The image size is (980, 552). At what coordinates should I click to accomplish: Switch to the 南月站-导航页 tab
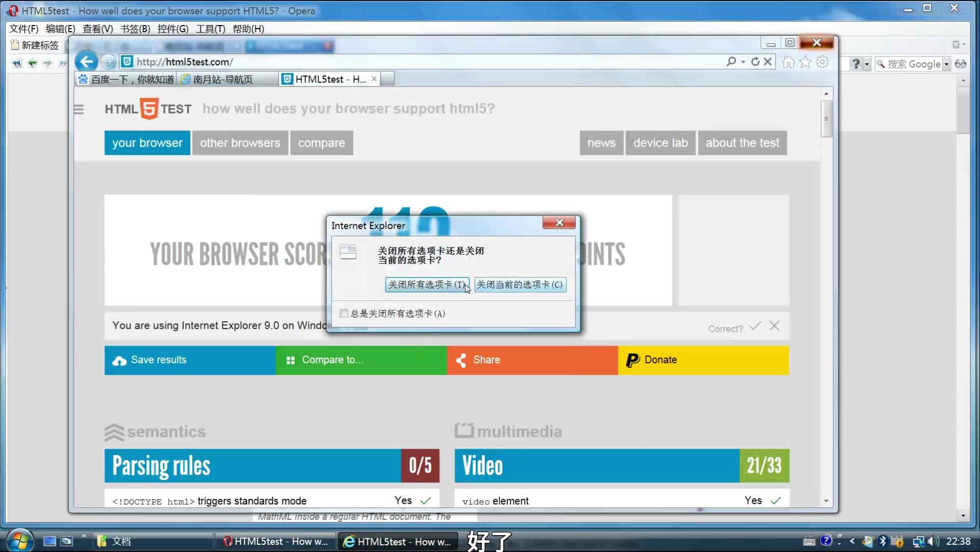pyautogui.click(x=228, y=79)
